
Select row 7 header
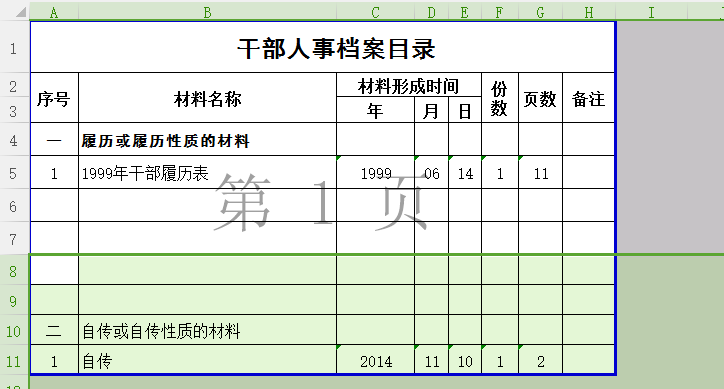click(x=14, y=239)
